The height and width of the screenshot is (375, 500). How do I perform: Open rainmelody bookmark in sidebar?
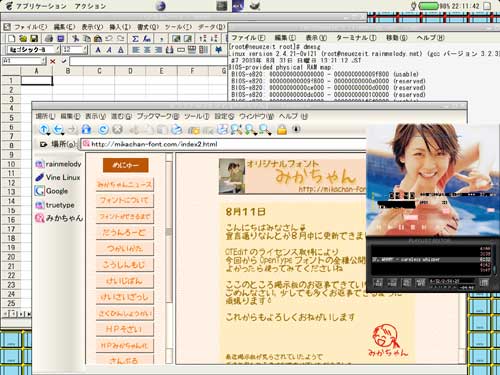click(x=59, y=164)
